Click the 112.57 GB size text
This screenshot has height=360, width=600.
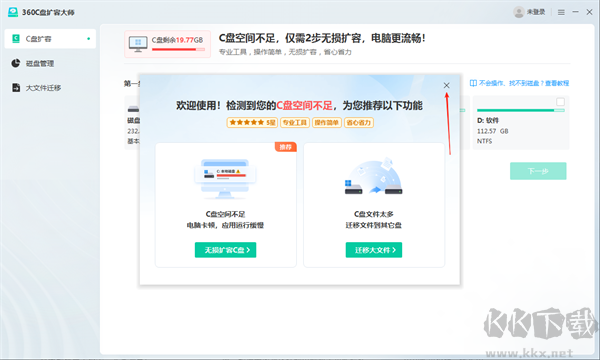point(492,131)
